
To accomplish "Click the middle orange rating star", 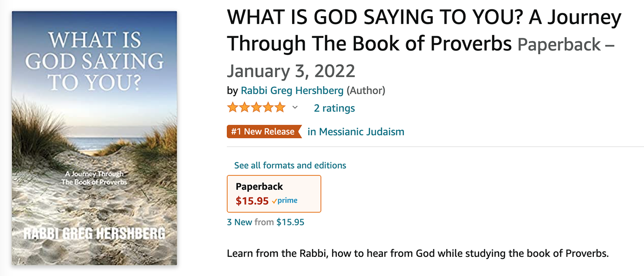I will click(256, 108).
